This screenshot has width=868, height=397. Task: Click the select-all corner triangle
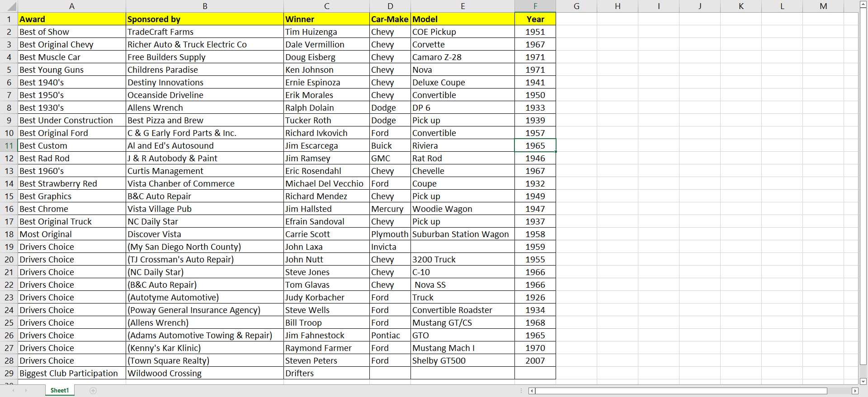pyautogui.click(x=12, y=7)
